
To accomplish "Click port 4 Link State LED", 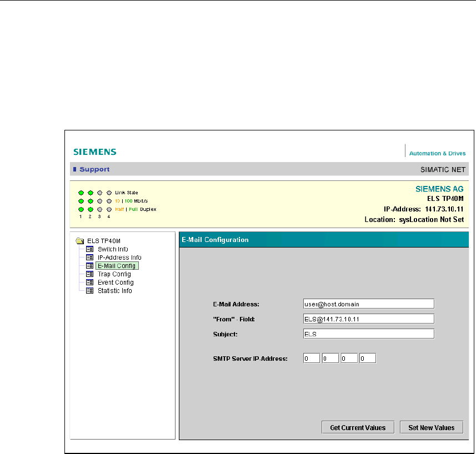I will click(x=109, y=193).
